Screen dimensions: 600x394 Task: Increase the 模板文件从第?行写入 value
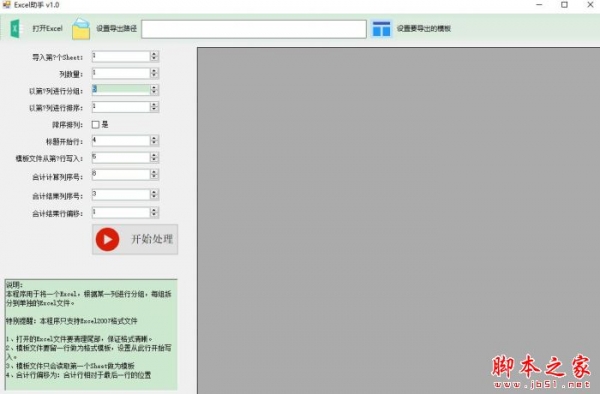pos(154,155)
